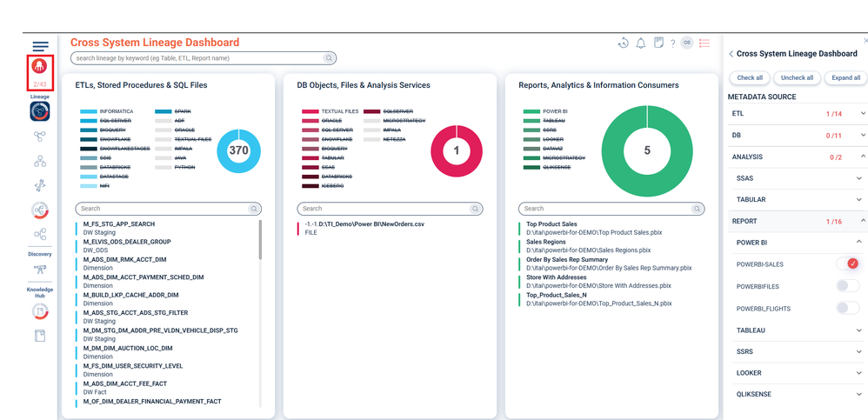Open the history clock icon in the header

624,43
